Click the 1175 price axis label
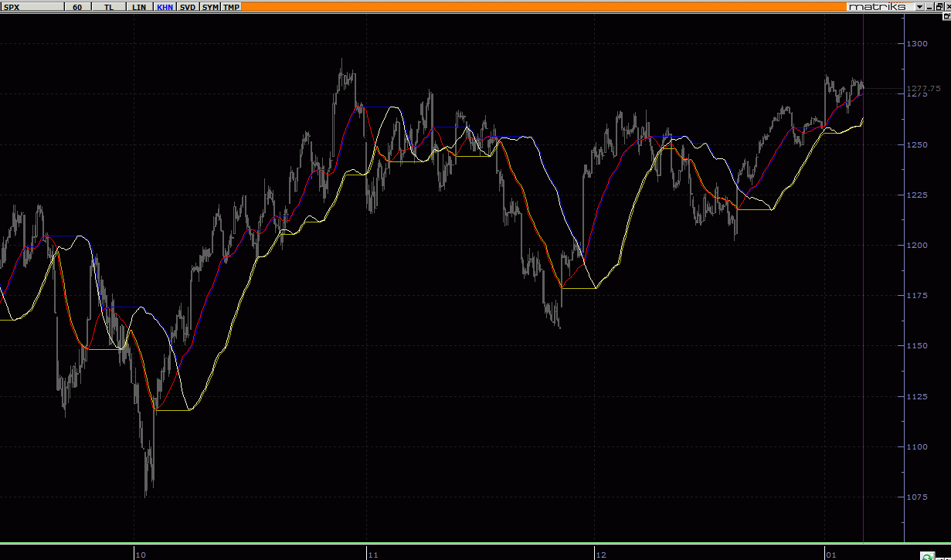Screen dimensions: 951x560 (918, 295)
